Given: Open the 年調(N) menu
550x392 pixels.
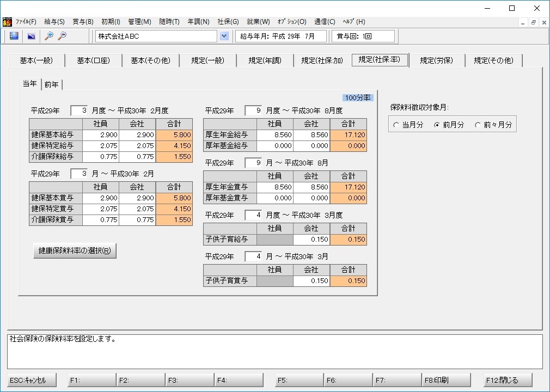Looking at the screenshot, I should point(199,22).
